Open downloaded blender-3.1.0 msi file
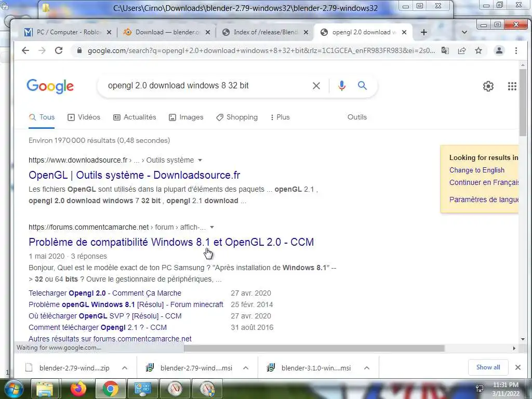 [x=310, y=368]
